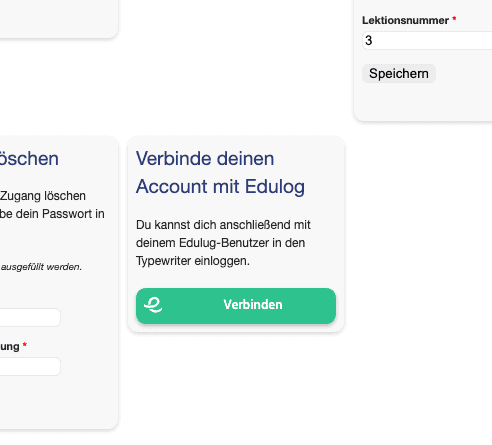Click the red asterisk beside Lektionsnummer

point(454,19)
